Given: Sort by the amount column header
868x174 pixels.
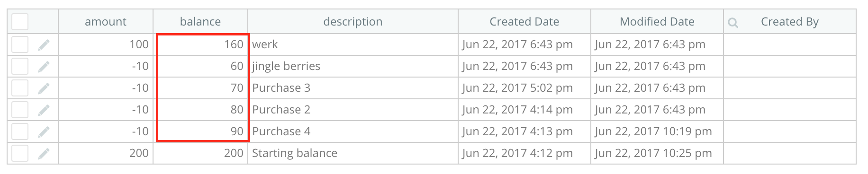Looking at the screenshot, I should pos(106,22).
